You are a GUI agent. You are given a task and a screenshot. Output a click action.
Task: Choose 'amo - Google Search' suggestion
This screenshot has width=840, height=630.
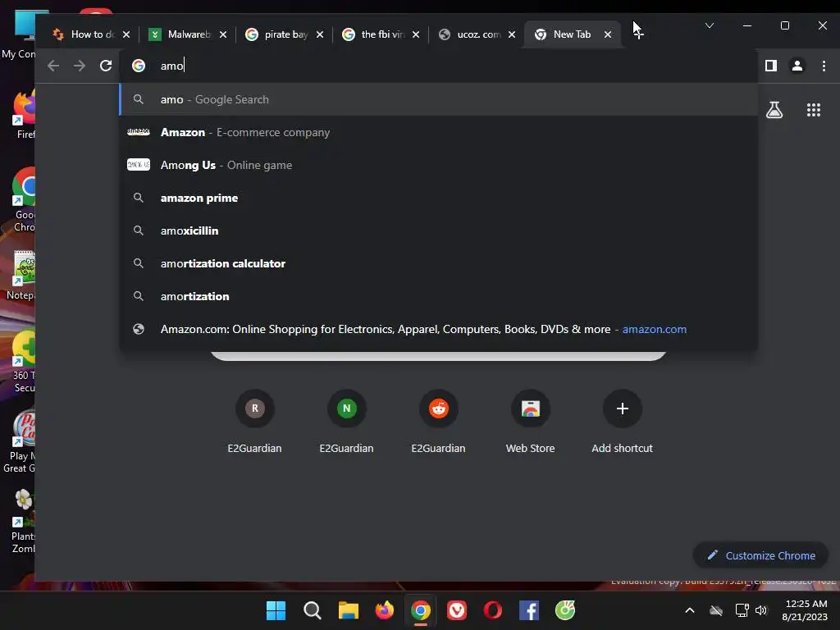pyautogui.click(x=438, y=99)
